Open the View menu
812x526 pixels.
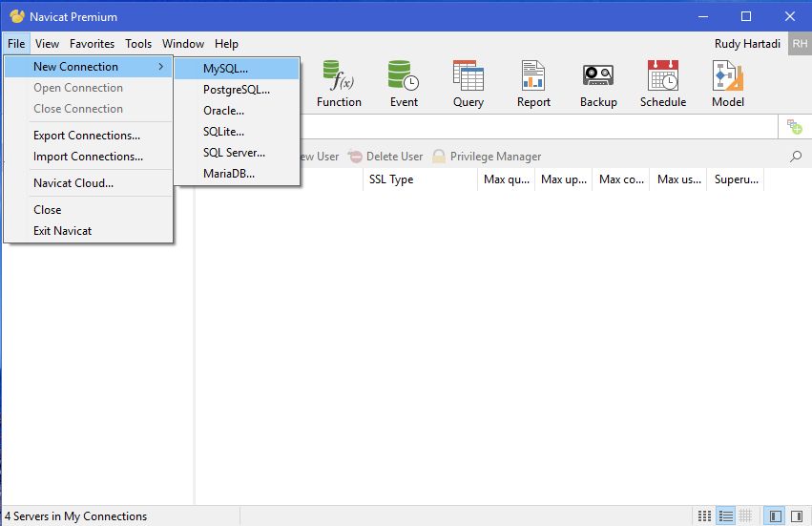(47, 44)
